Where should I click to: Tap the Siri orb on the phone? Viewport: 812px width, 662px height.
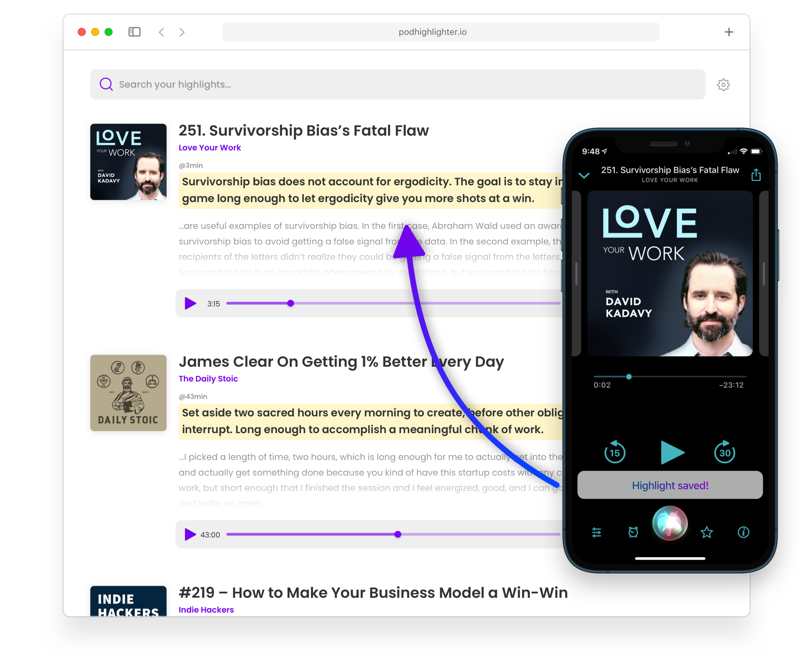[x=670, y=523]
